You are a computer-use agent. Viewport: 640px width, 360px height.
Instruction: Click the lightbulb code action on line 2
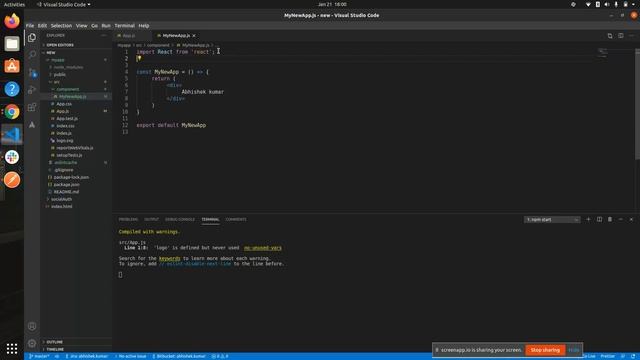click(139, 58)
